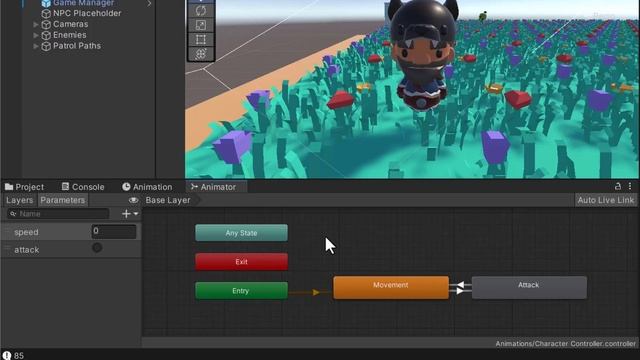Screen dimensions: 640x360
Task: Select the Movement to Attack transition arrow
Action: pyautogui.click(x=460, y=291)
